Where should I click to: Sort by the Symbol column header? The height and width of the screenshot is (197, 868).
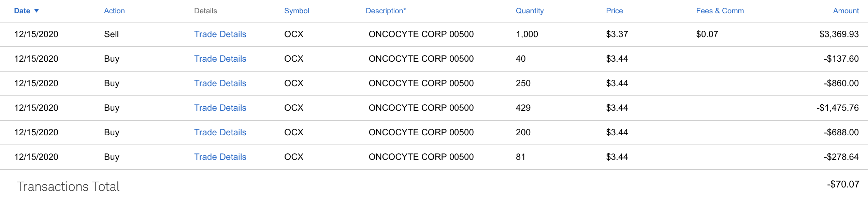[x=296, y=11]
